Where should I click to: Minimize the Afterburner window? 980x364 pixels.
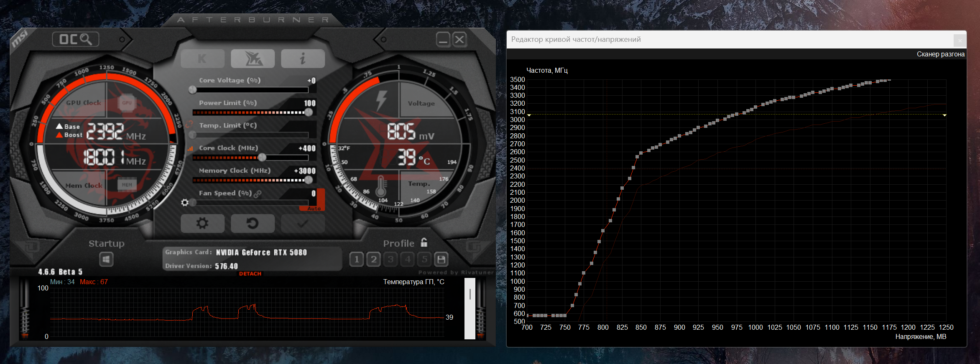(x=443, y=39)
